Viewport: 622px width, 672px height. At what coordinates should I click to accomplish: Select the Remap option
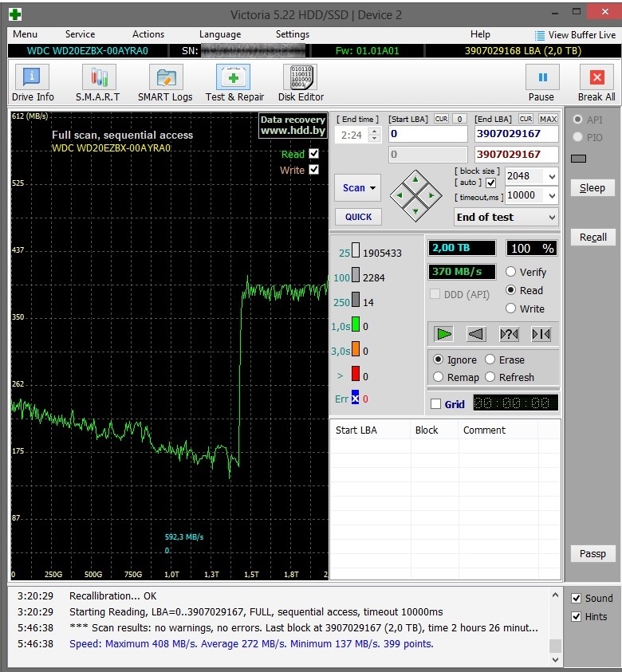click(439, 377)
